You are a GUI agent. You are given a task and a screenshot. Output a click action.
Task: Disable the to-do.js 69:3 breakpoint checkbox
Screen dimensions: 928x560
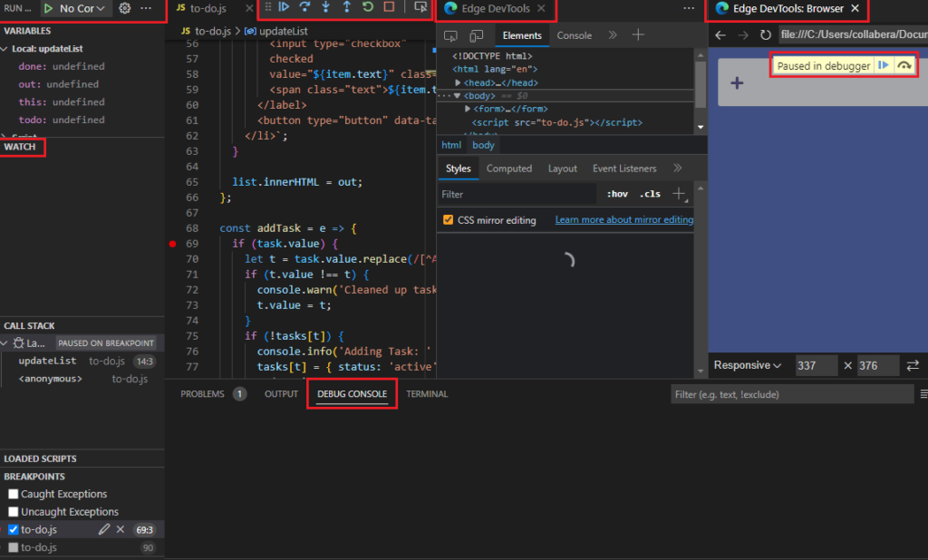point(13,529)
